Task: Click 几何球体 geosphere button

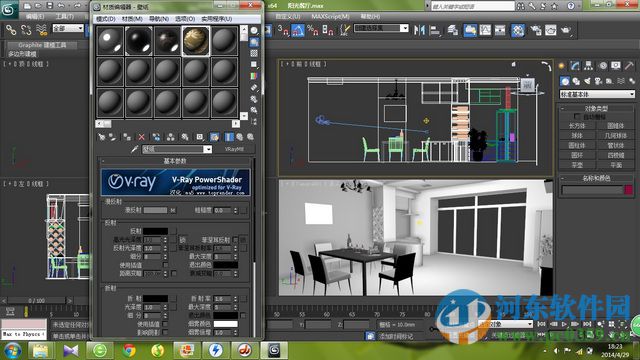Action: [616, 136]
